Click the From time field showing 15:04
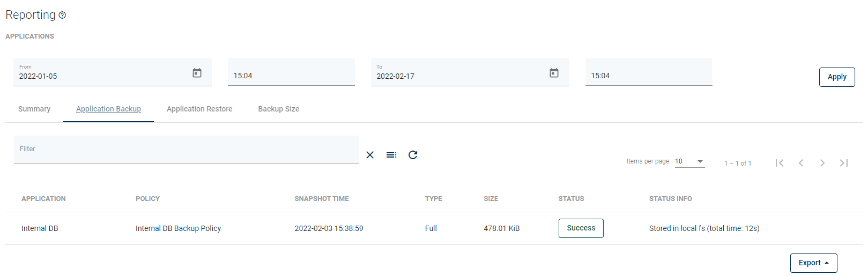Image resolution: width=868 pixels, height=276 pixels. click(x=291, y=76)
